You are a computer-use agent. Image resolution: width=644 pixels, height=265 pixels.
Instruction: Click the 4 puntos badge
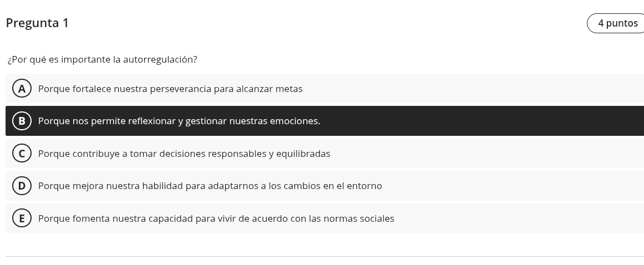(616, 23)
